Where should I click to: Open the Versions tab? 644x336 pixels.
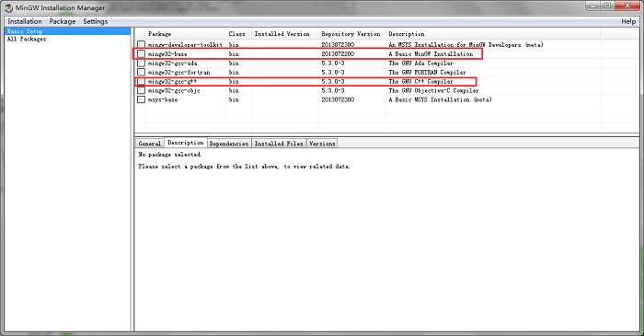pos(322,144)
